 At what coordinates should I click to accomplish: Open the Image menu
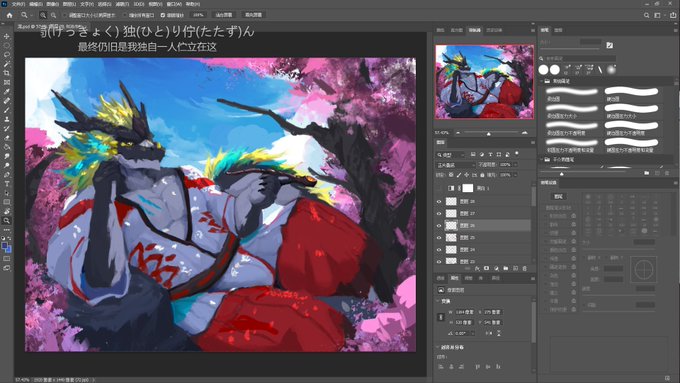coord(52,4)
